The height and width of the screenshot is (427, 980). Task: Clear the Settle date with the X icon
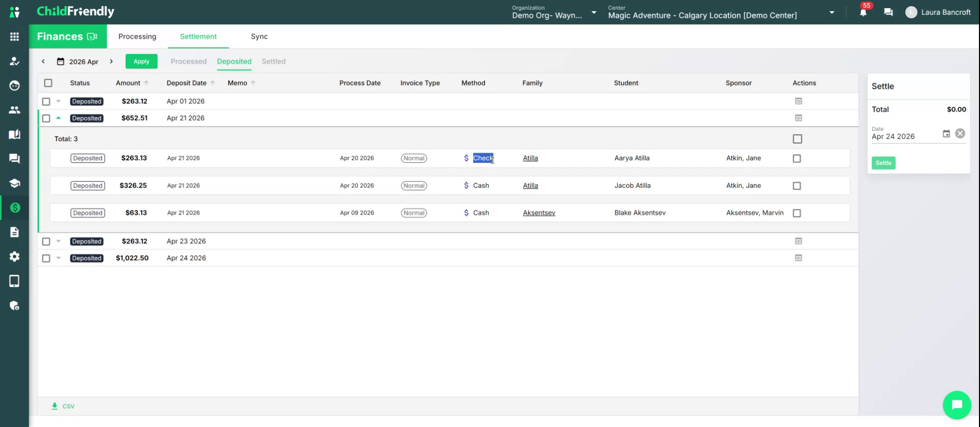coord(960,133)
